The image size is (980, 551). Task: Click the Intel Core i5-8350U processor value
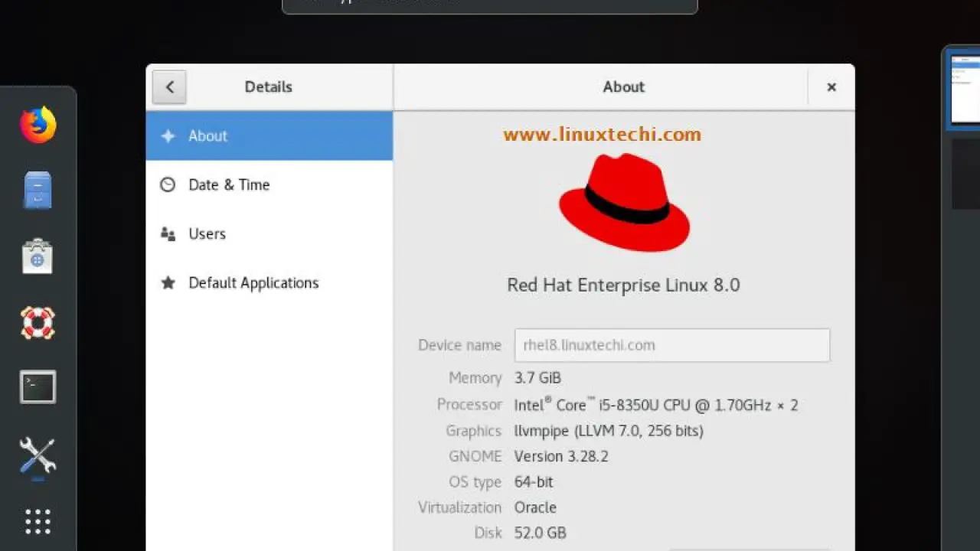pos(656,405)
